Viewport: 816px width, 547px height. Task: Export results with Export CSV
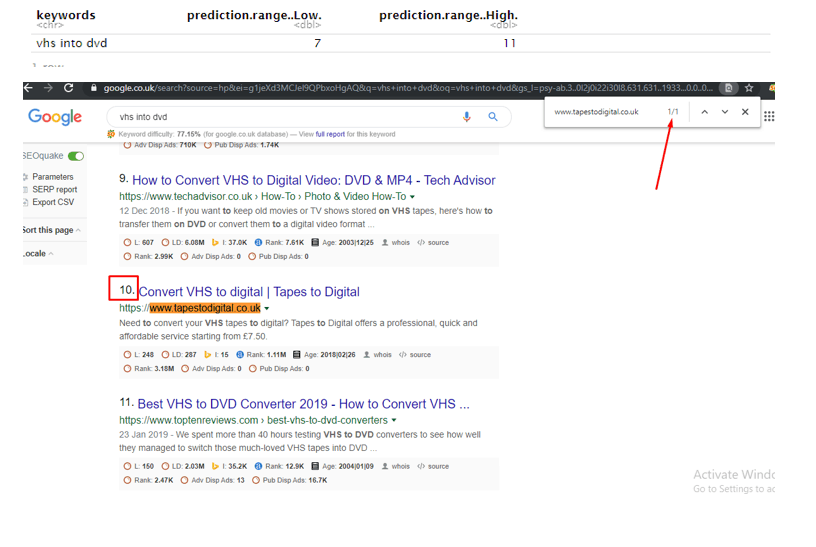[53, 202]
